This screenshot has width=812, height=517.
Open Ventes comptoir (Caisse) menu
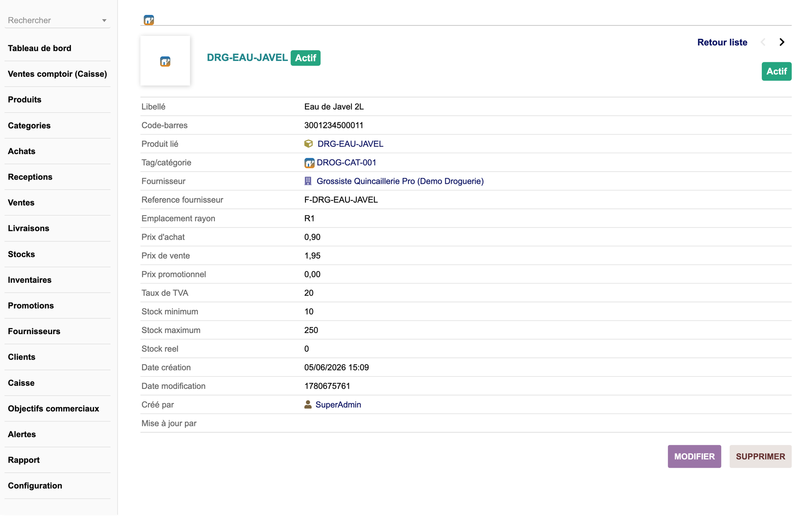tap(58, 74)
